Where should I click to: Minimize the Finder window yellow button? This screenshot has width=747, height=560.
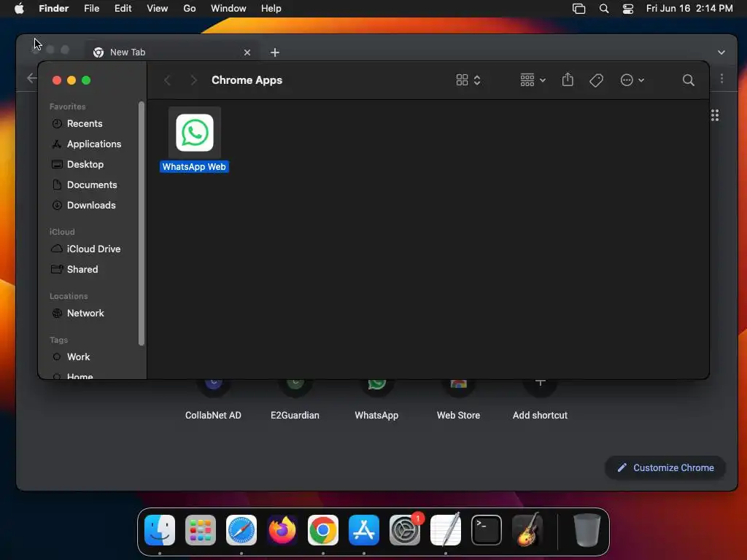click(x=71, y=80)
